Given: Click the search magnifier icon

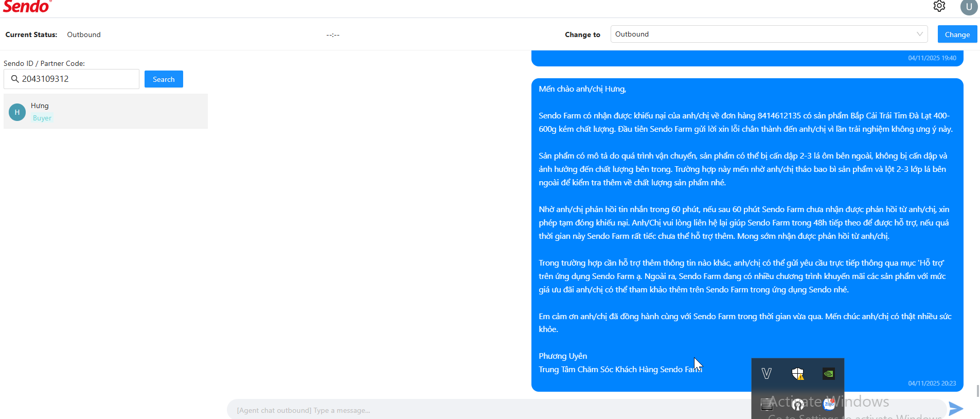Looking at the screenshot, I should pyautogui.click(x=15, y=79).
